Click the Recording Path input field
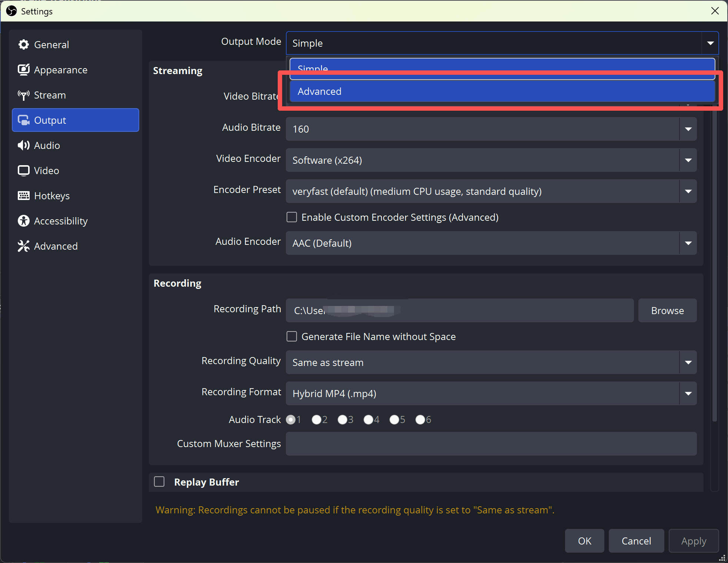 [x=460, y=310]
